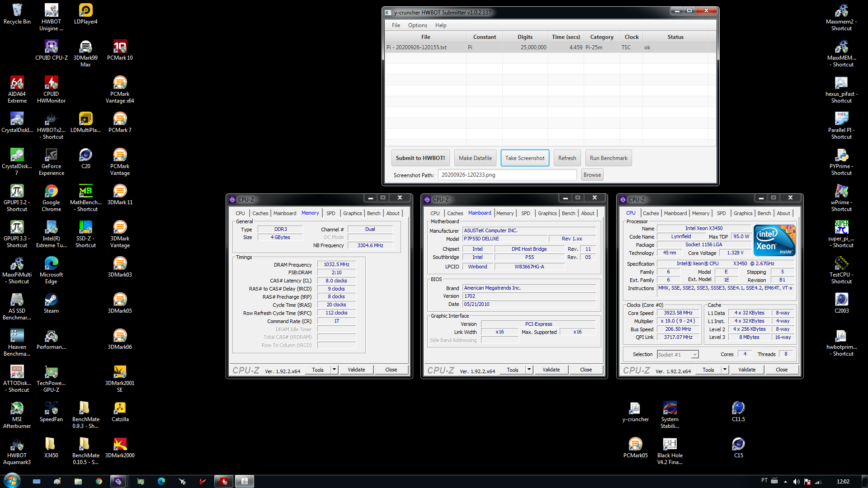Screen dimensions: 868x488
Task: Launch Heaven Benchmark desktop icon
Action: (x=17, y=343)
